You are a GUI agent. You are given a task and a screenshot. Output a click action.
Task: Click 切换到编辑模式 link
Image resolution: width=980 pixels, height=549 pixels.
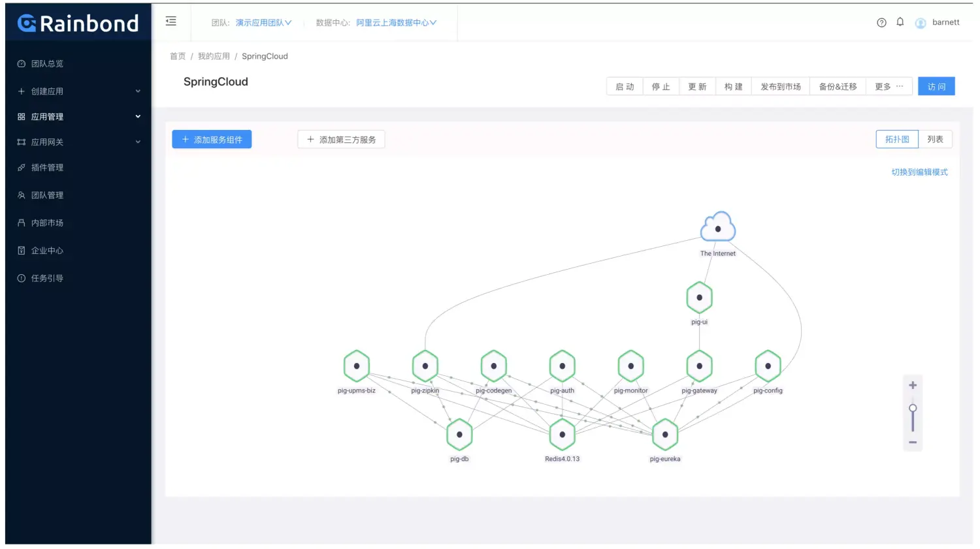point(919,172)
